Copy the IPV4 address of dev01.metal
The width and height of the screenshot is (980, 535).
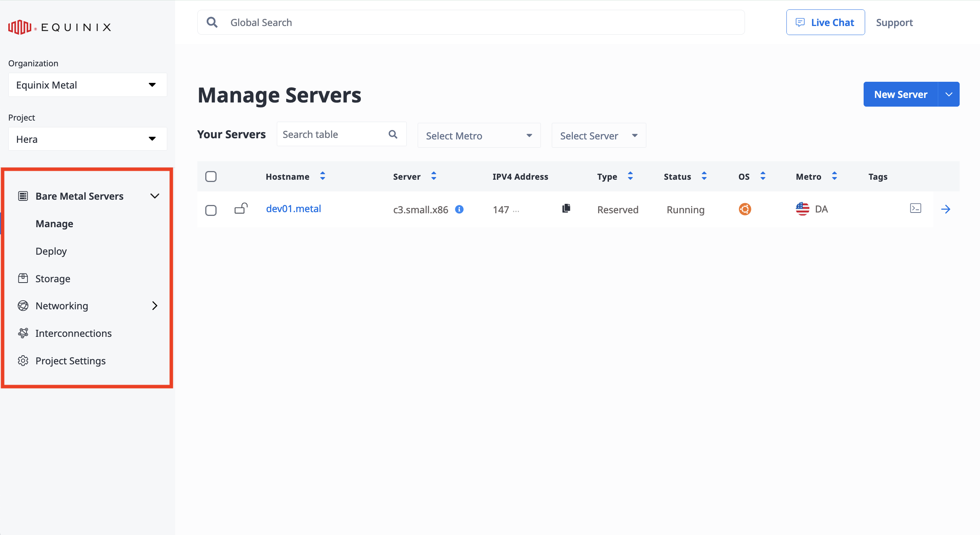coord(566,208)
